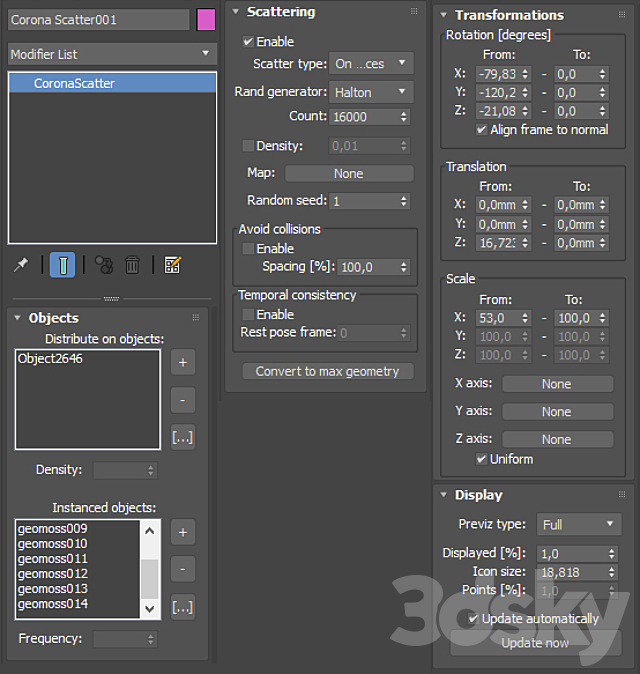Click the object name field Corona Scatter001

[x=98, y=20]
